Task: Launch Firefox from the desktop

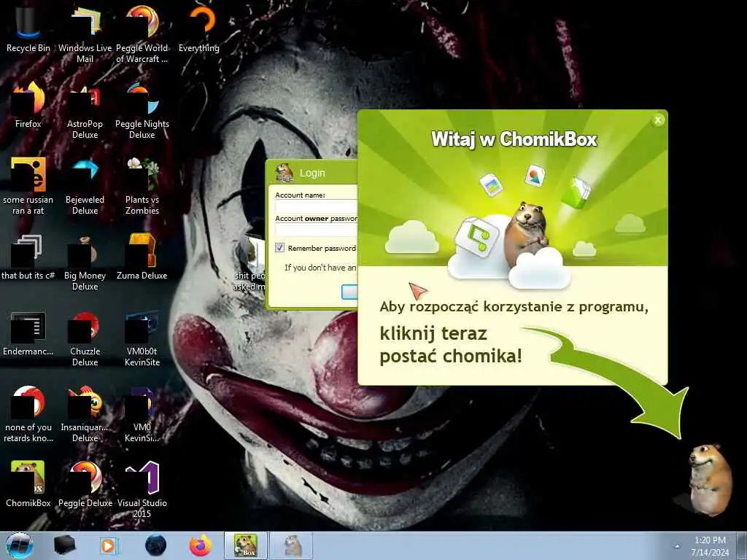Action: click(28, 105)
